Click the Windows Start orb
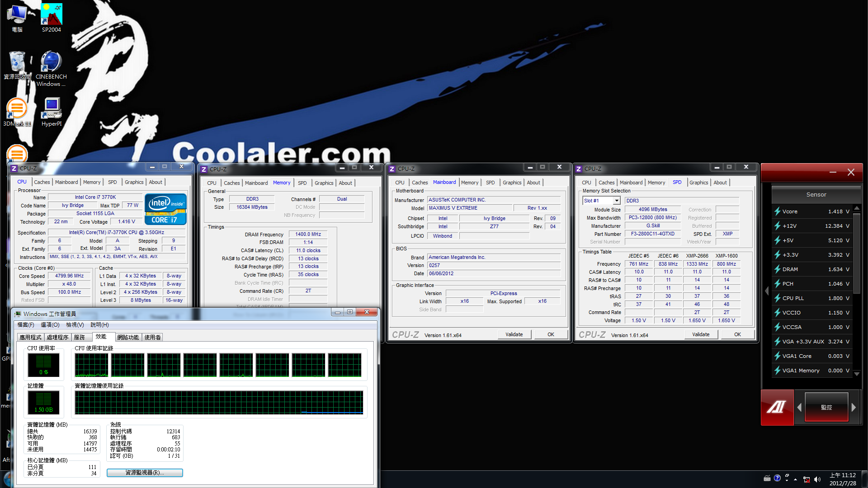The image size is (868, 488). tap(6, 480)
